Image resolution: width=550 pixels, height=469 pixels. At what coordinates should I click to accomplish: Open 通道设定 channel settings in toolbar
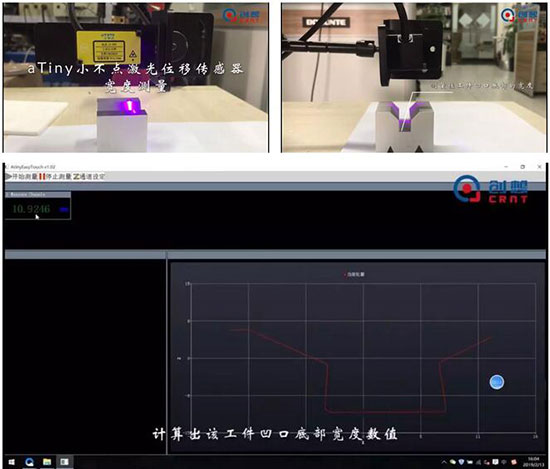(x=89, y=177)
